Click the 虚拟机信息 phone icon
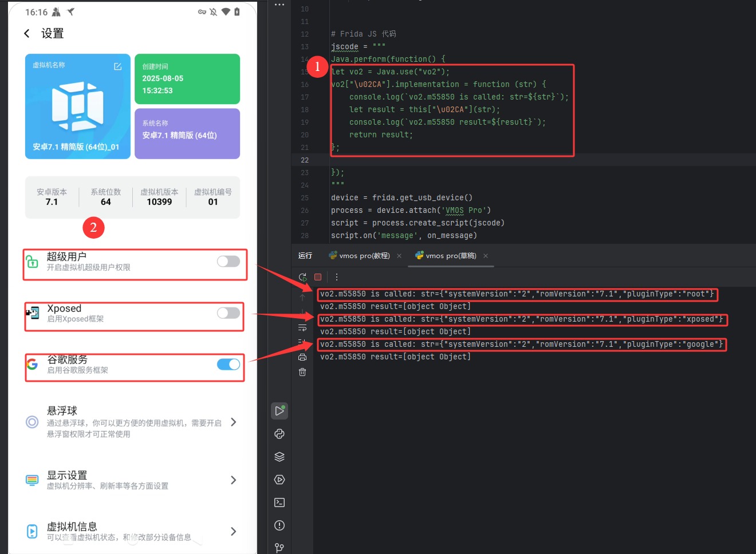This screenshot has width=756, height=554. [x=33, y=531]
